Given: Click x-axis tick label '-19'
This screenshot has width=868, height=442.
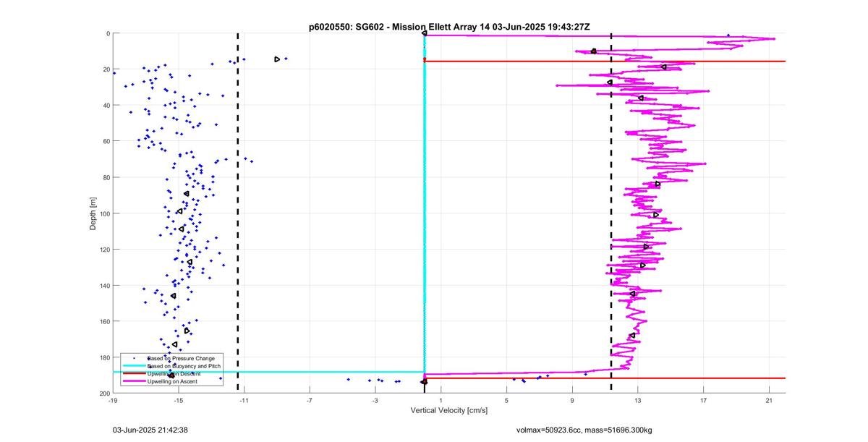Looking at the screenshot, I should (x=113, y=400).
